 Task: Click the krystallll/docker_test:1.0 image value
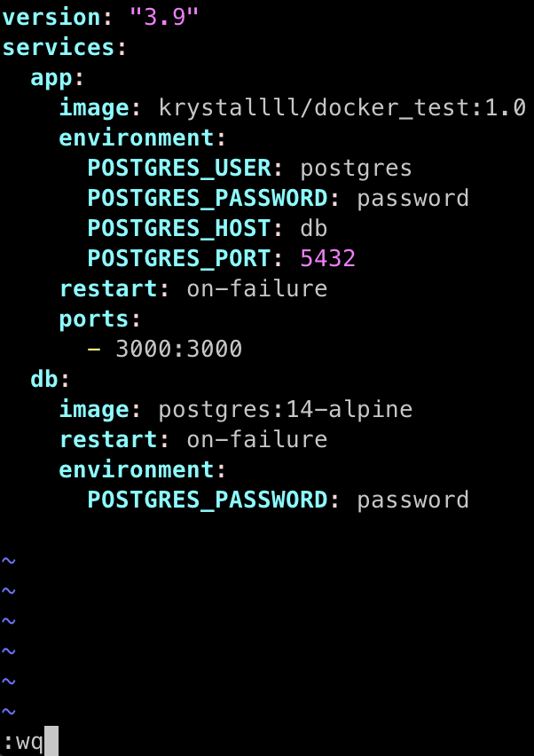[x=342, y=108]
